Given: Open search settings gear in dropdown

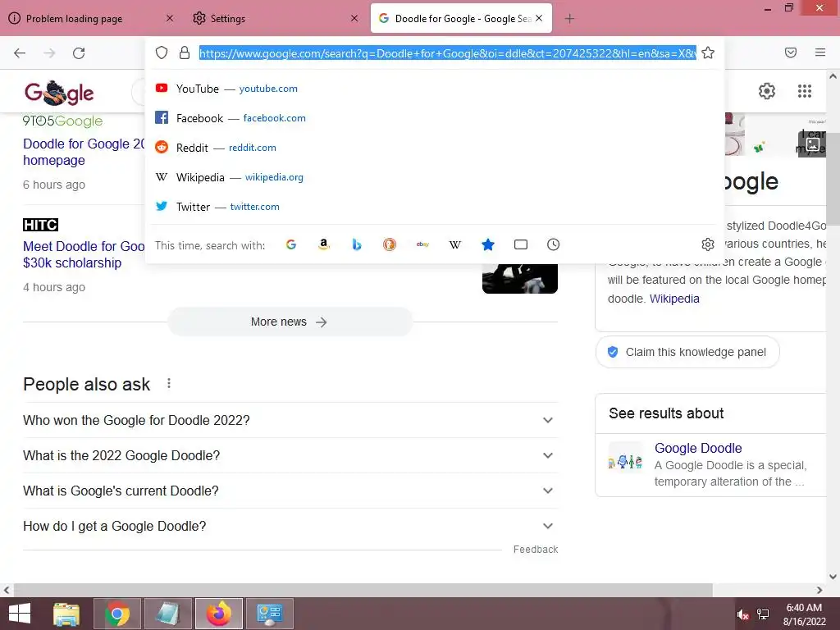Looking at the screenshot, I should [x=708, y=244].
